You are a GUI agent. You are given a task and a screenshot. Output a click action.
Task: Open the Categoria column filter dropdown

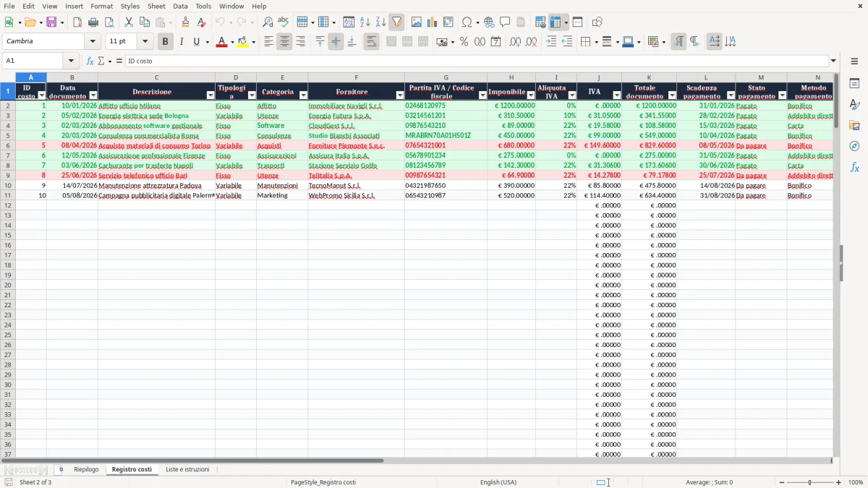(303, 95)
